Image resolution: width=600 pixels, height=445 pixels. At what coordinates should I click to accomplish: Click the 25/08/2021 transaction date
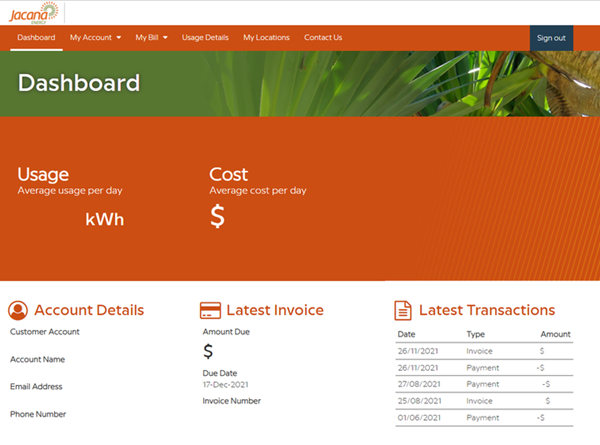(419, 401)
